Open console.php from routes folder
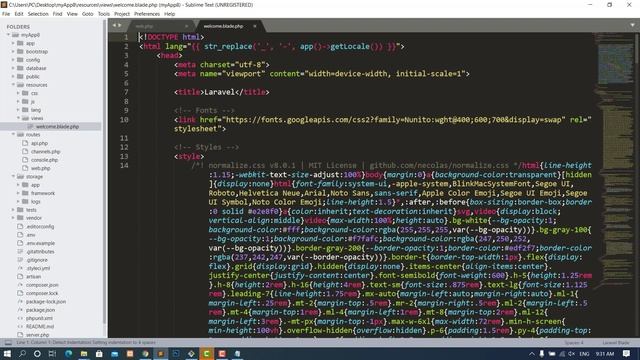 coord(44,160)
